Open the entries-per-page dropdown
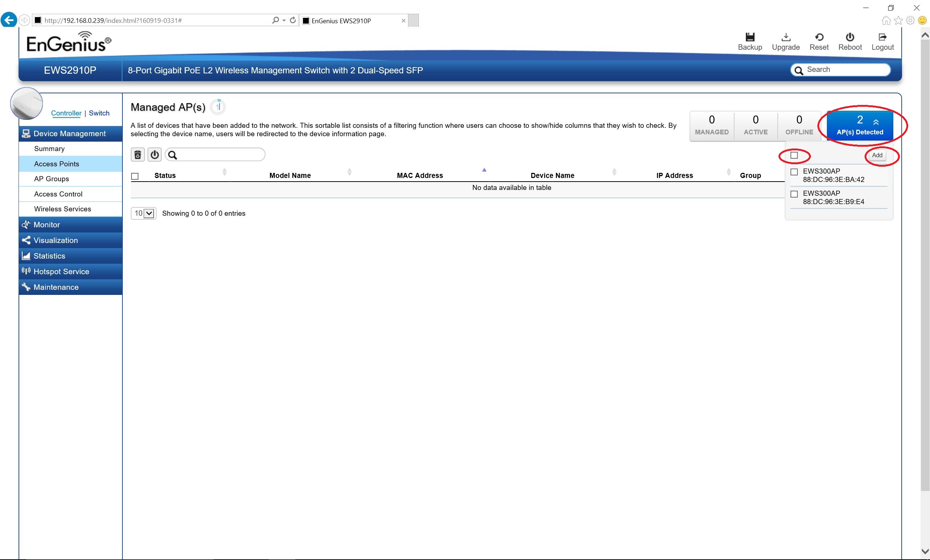The height and width of the screenshot is (560, 930). coord(143,214)
